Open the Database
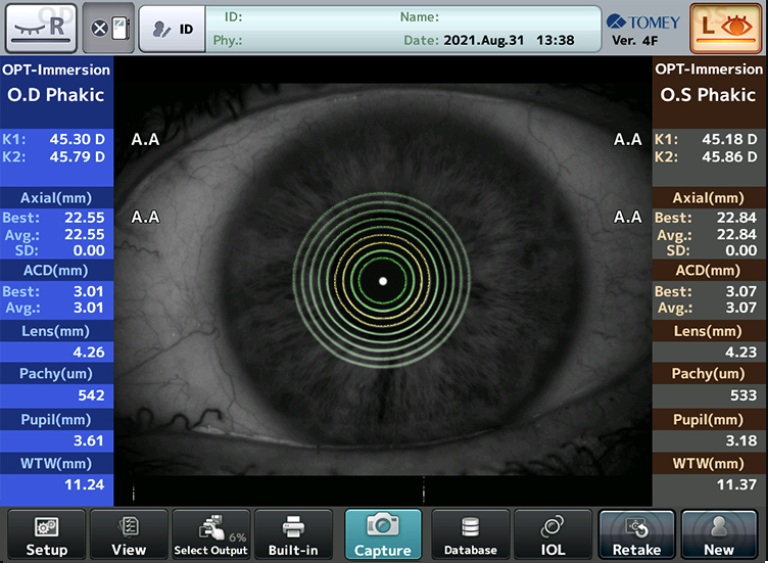This screenshot has height=564, width=768. (x=470, y=534)
